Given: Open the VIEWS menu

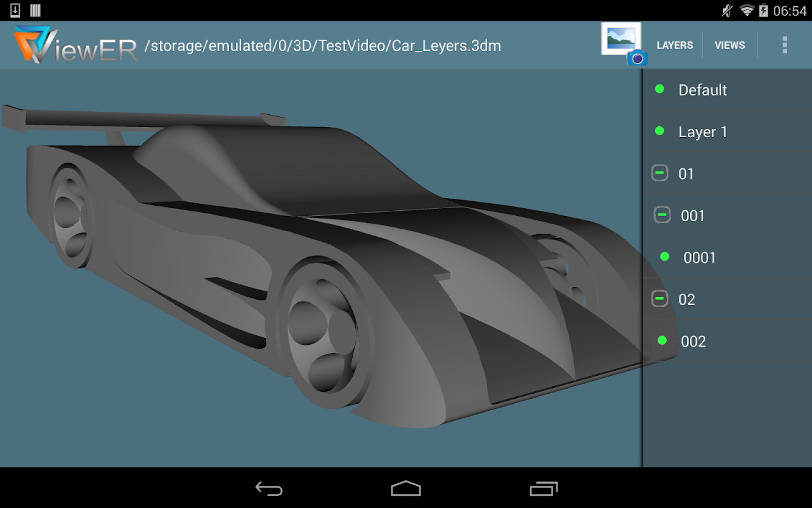Looking at the screenshot, I should click(730, 45).
